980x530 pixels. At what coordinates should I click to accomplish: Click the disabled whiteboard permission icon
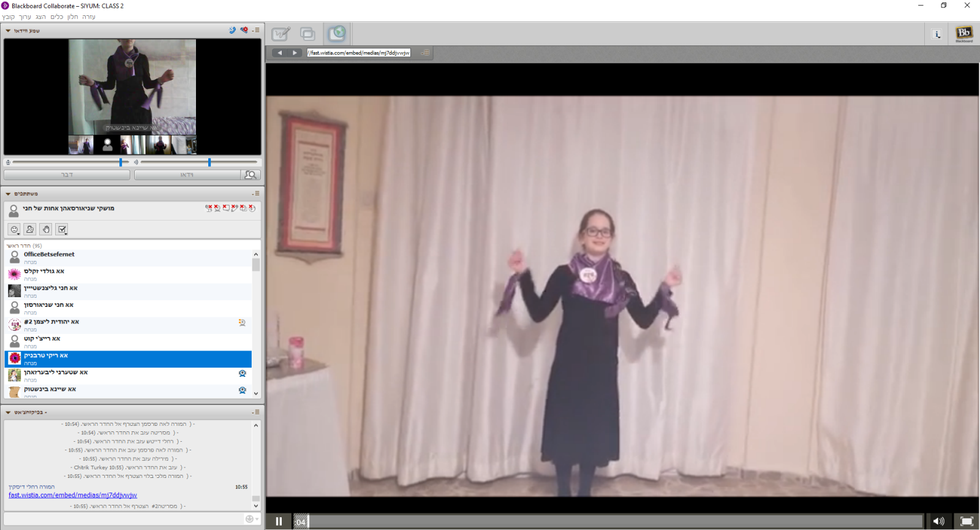tap(234, 208)
